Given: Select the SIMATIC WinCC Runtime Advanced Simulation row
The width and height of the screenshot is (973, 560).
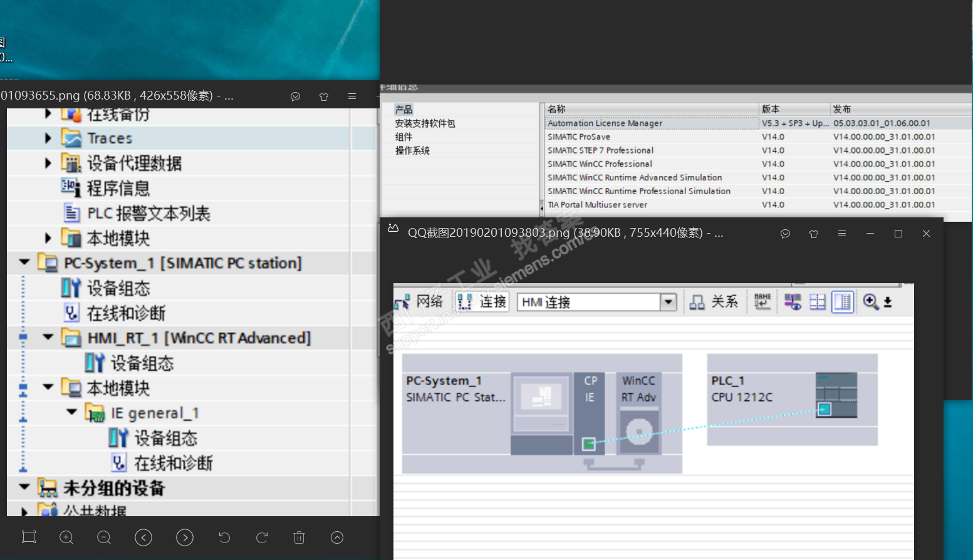Looking at the screenshot, I should point(758,178).
